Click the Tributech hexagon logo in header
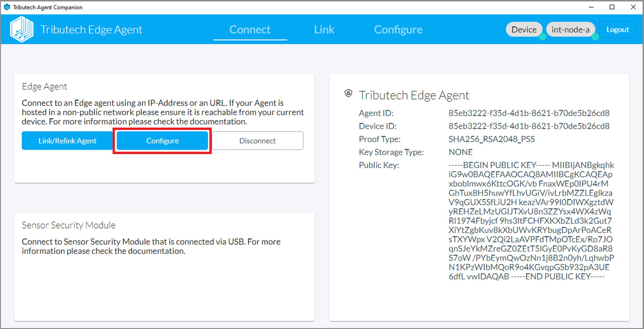The width and height of the screenshot is (644, 329). [22, 29]
